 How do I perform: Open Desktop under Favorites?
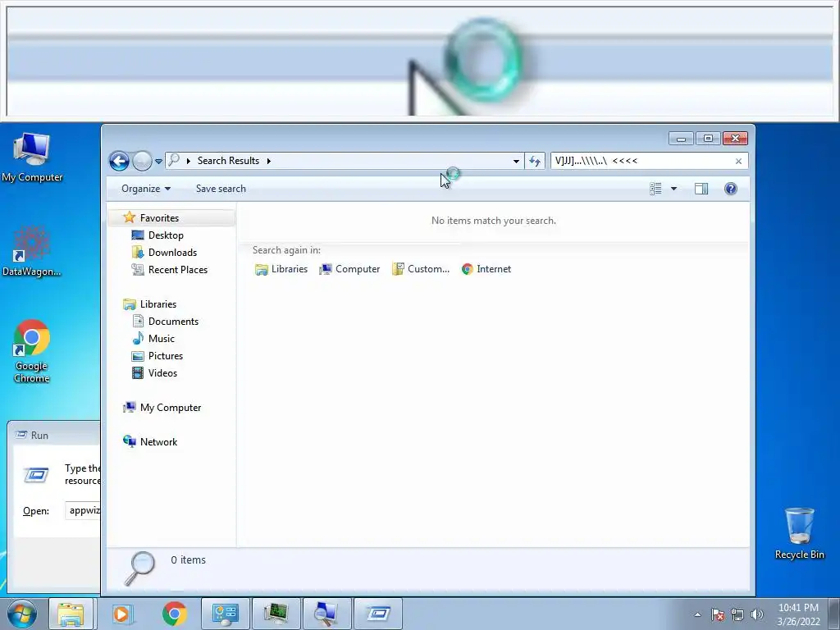coord(166,235)
